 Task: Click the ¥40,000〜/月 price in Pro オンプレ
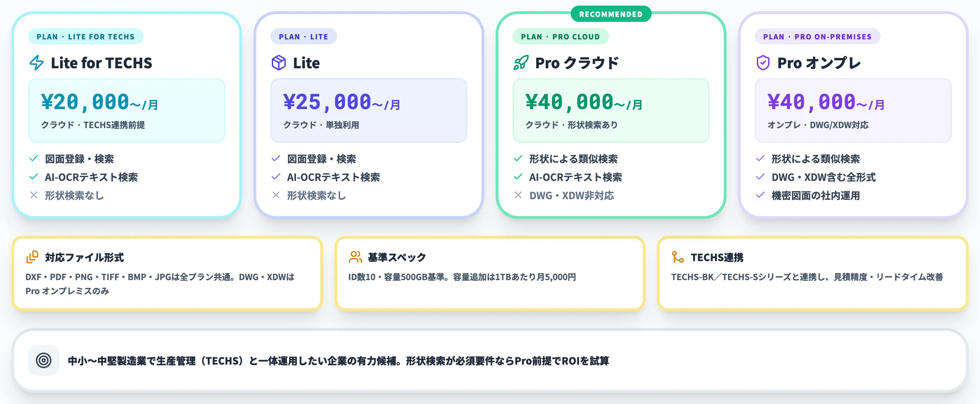click(x=826, y=102)
